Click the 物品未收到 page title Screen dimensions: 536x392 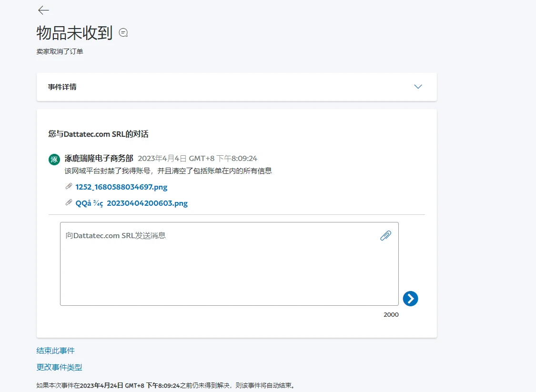74,33
